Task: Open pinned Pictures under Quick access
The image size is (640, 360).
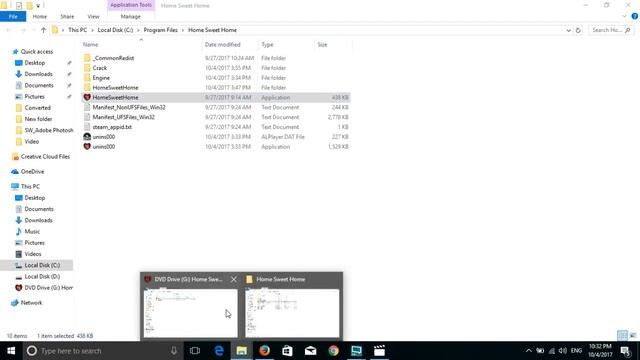Action: click(x=34, y=96)
